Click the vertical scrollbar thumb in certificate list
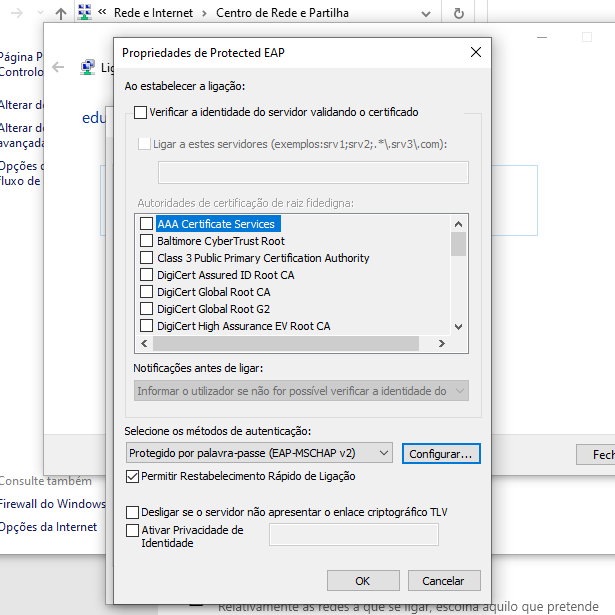The image size is (615, 615). tap(458, 244)
